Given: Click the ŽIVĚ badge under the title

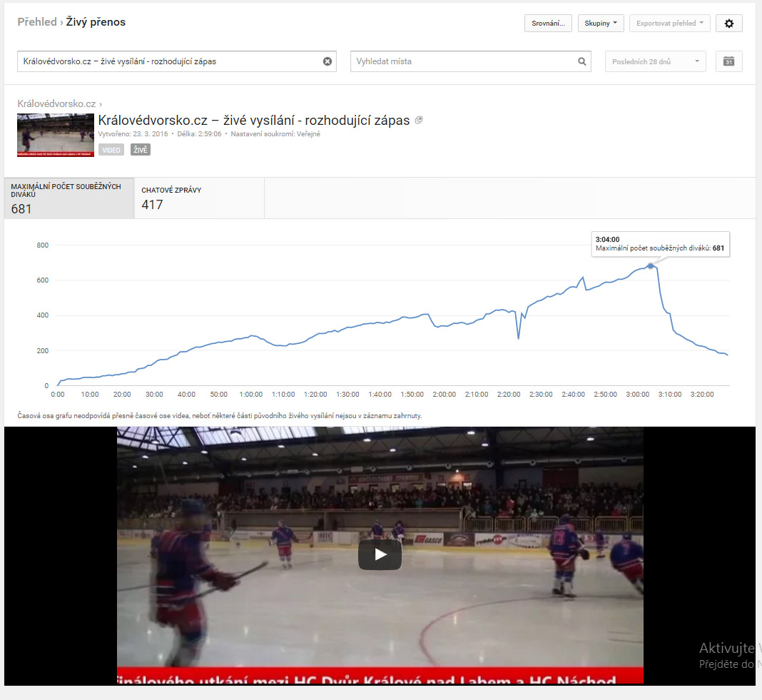Looking at the screenshot, I should pyautogui.click(x=140, y=150).
